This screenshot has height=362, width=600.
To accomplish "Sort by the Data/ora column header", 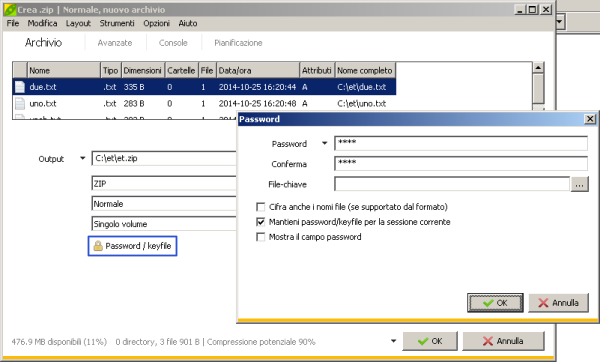I will point(258,70).
